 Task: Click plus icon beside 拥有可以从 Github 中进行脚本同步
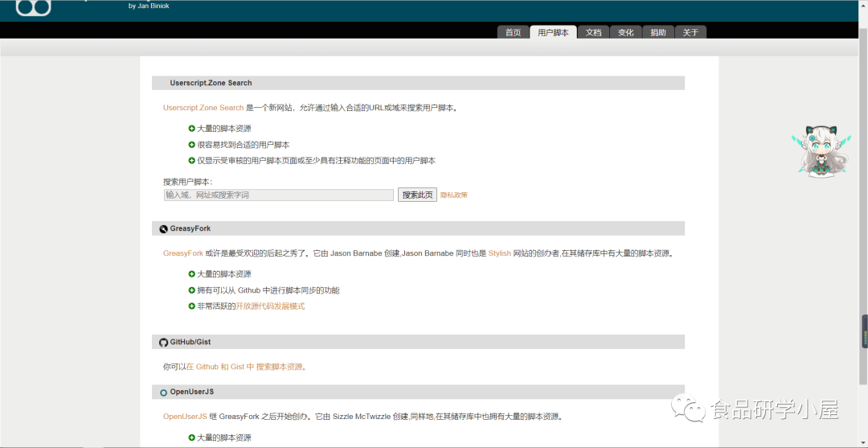pyautogui.click(x=191, y=290)
